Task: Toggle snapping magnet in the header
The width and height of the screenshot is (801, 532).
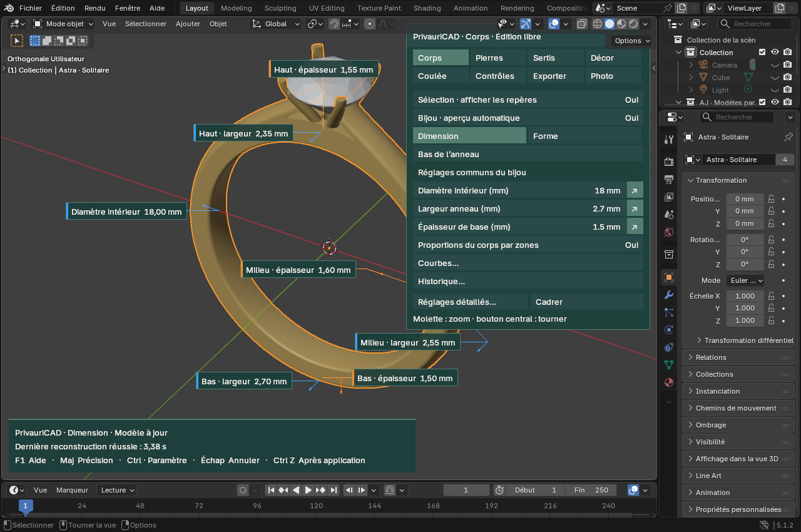Action: coord(335,24)
